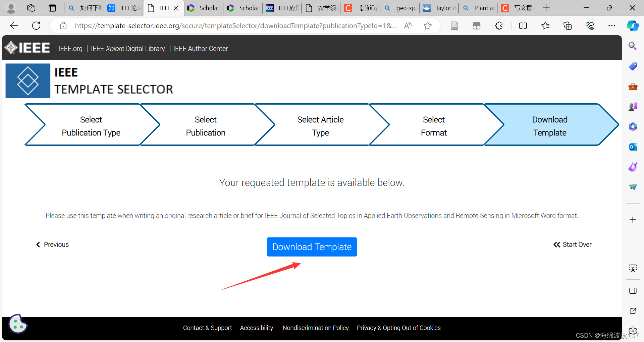Open a new tab with plus
The width and height of the screenshot is (644, 342).
click(546, 8)
